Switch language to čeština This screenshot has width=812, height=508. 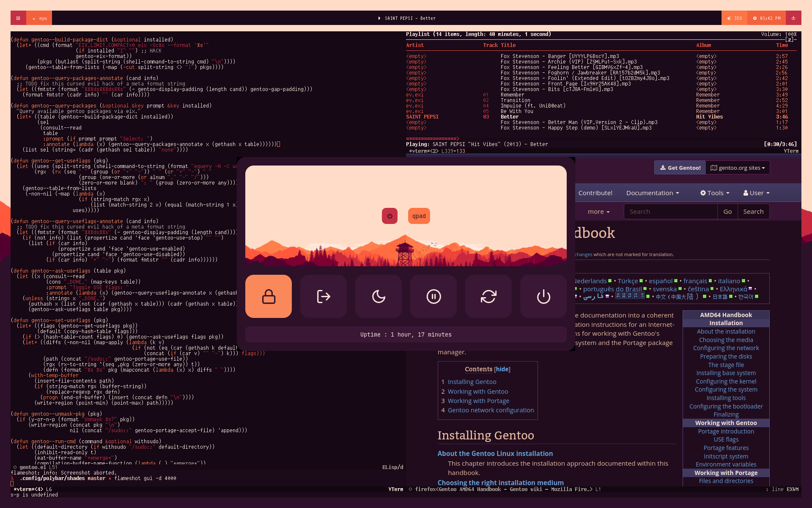click(x=698, y=289)
